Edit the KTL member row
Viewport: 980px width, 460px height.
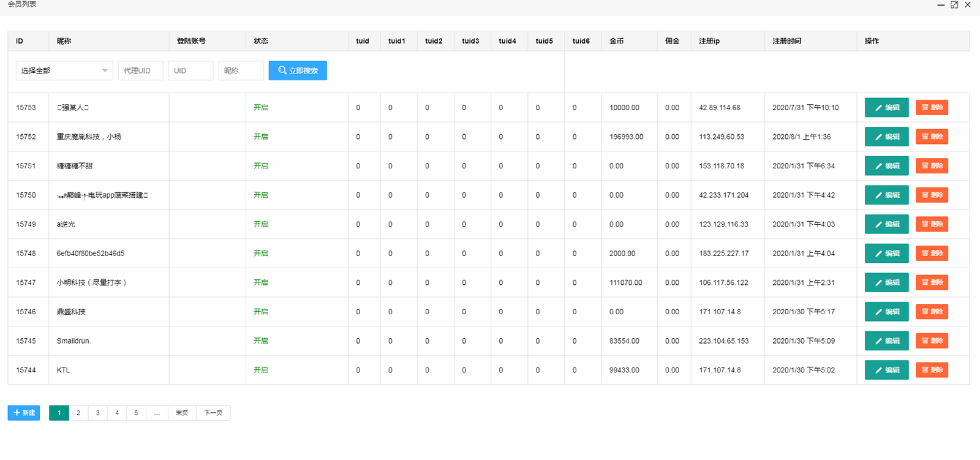click(886, 370)
